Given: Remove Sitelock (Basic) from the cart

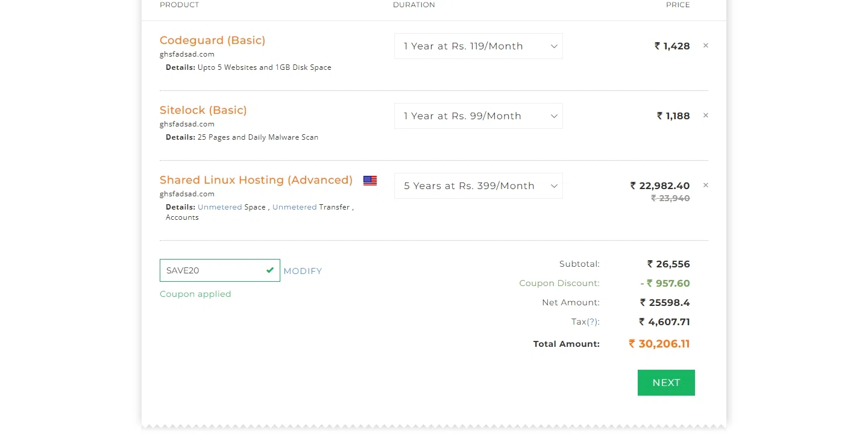Looking at the screenshot, I should tap(706, 116).
